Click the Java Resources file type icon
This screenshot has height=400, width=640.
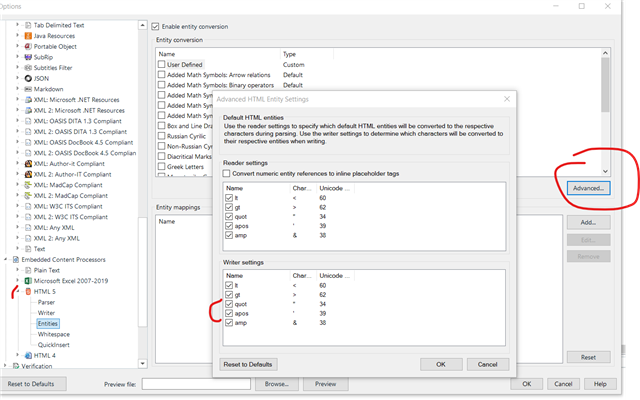(x=28, y=36)
